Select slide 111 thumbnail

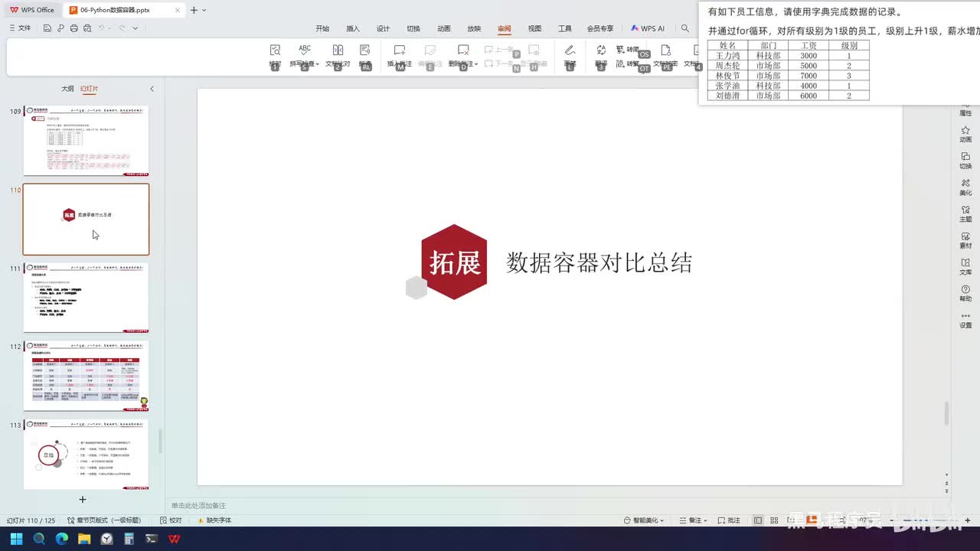[x=86, y=298]
